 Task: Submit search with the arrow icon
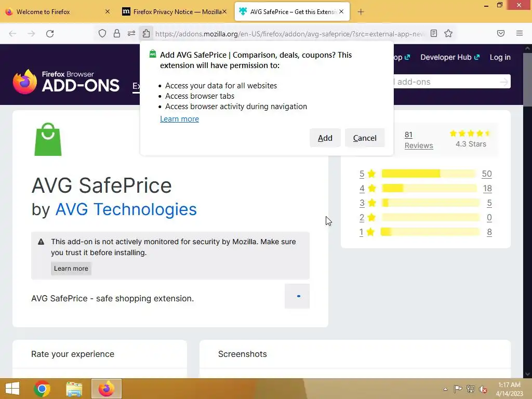pos(504,82)
